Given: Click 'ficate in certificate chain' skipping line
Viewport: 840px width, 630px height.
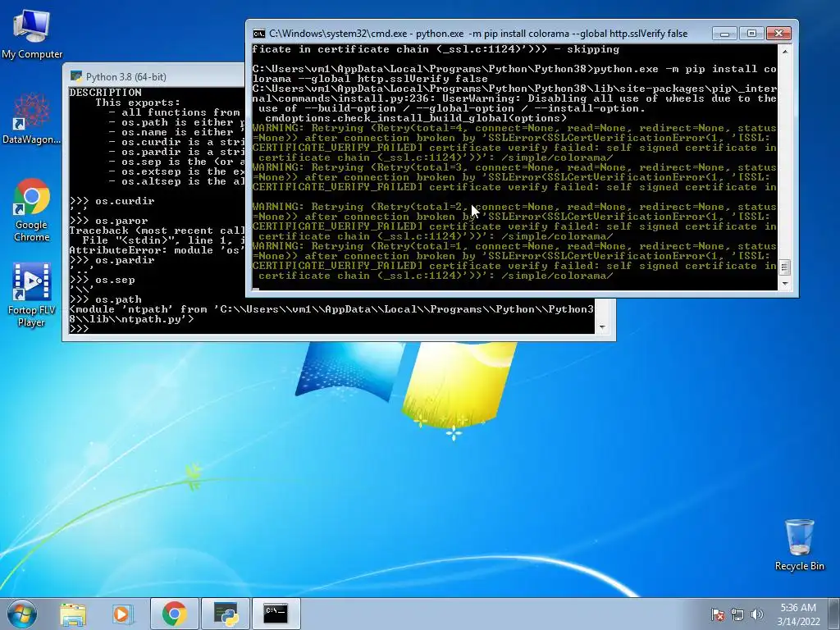Looking at the screenshot, I should [x=436, y=49].
